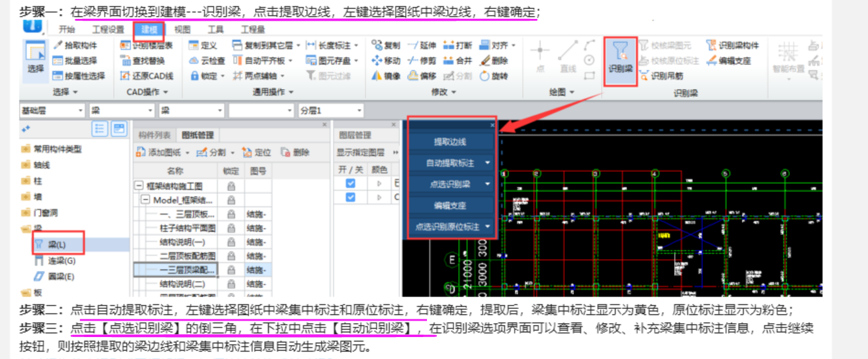The width and height of the screenshot is (868, 359).
Task: Select the 打断 break tool
Action: click(457, 45)
